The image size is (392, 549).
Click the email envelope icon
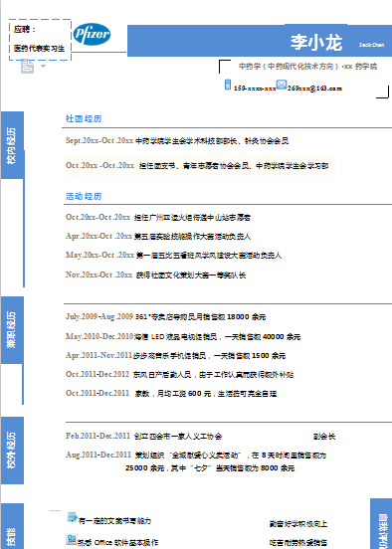coord(282,85)
